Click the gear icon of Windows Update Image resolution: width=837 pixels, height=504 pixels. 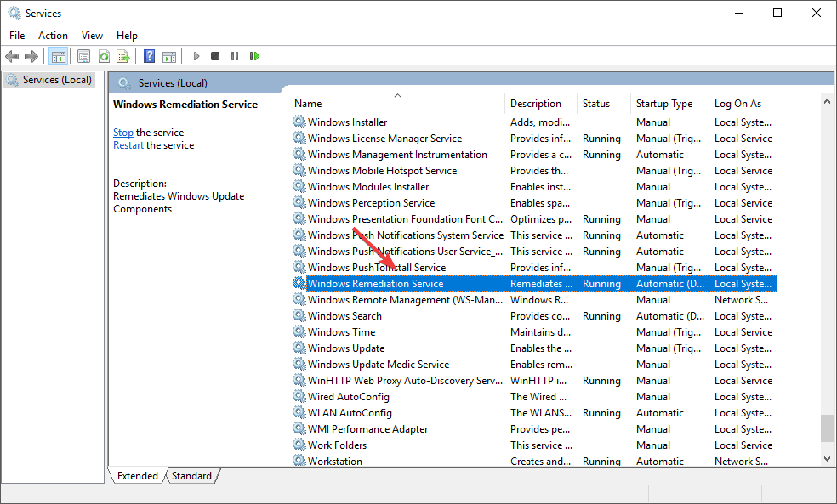[299, 348]
